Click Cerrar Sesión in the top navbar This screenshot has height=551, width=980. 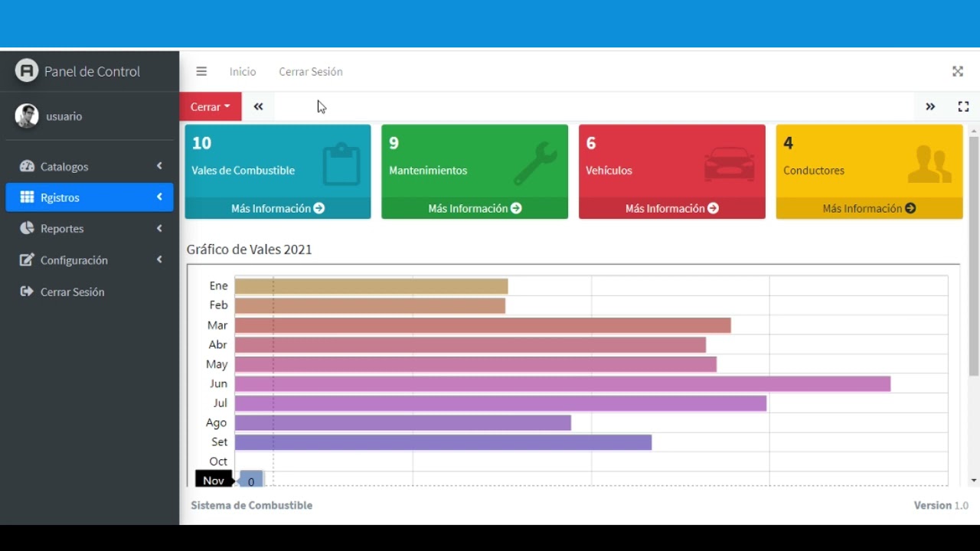[x=311, y=71]
